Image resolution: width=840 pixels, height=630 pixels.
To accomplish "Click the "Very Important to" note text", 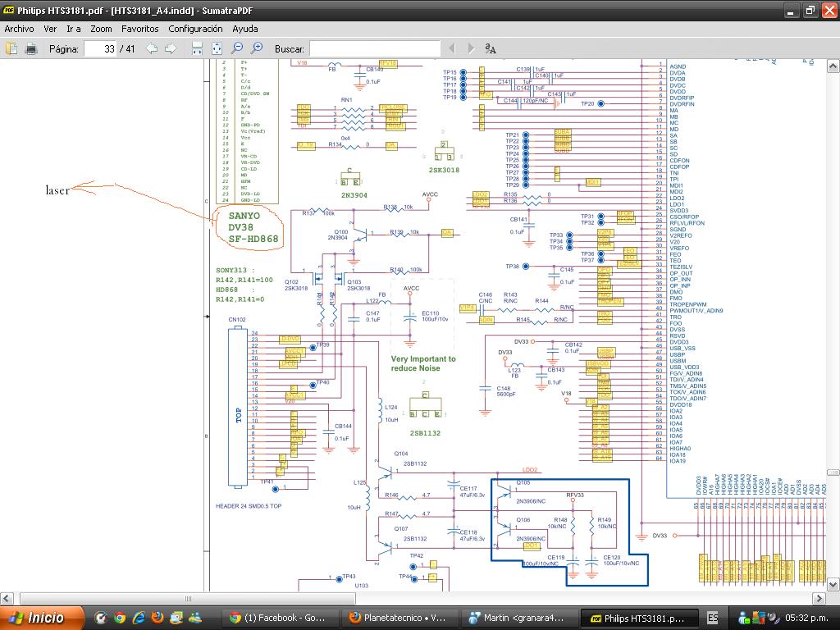I will pyautogui.click(x=423, y=359).
